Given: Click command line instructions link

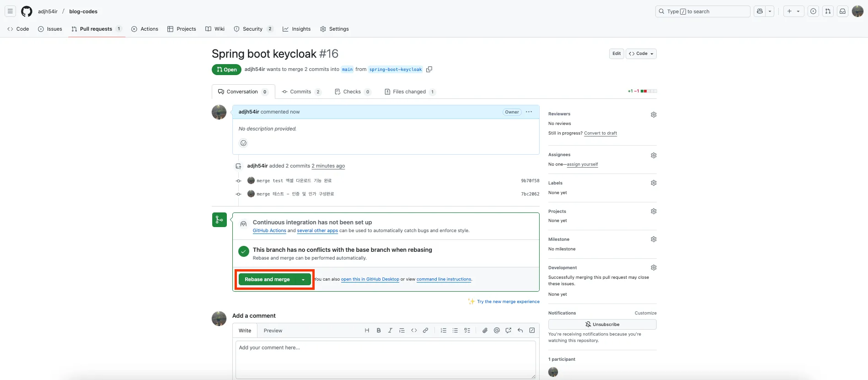Looking at the screenshot, I should (x=444, y=279).
